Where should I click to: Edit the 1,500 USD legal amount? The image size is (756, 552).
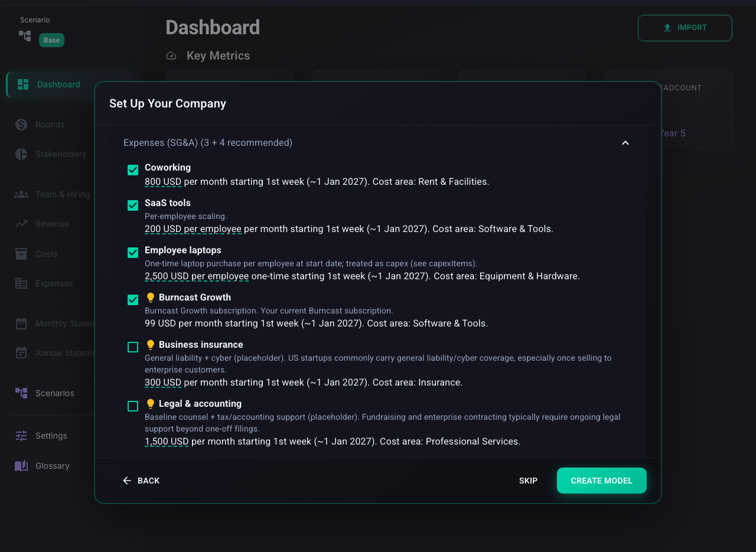point(167,442)
